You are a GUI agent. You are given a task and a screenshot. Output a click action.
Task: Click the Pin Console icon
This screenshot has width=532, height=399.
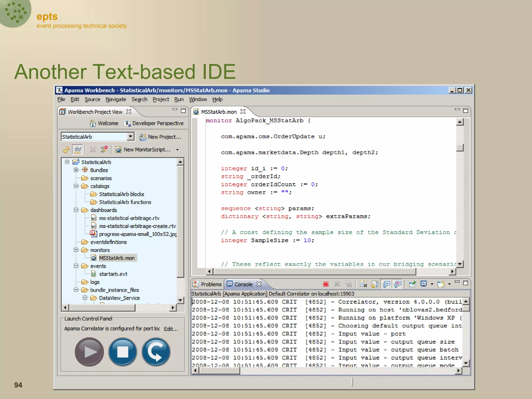[412, 284]
